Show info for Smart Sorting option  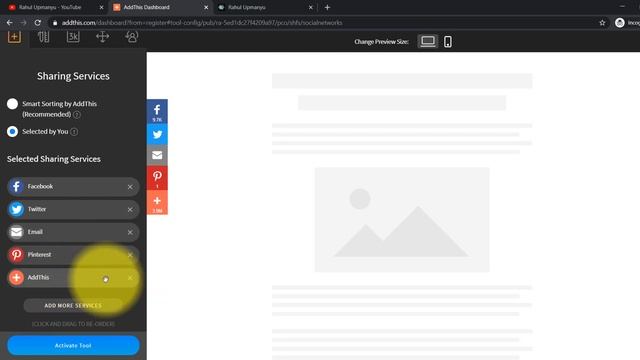pyautogui.click(x=77, y=115)
